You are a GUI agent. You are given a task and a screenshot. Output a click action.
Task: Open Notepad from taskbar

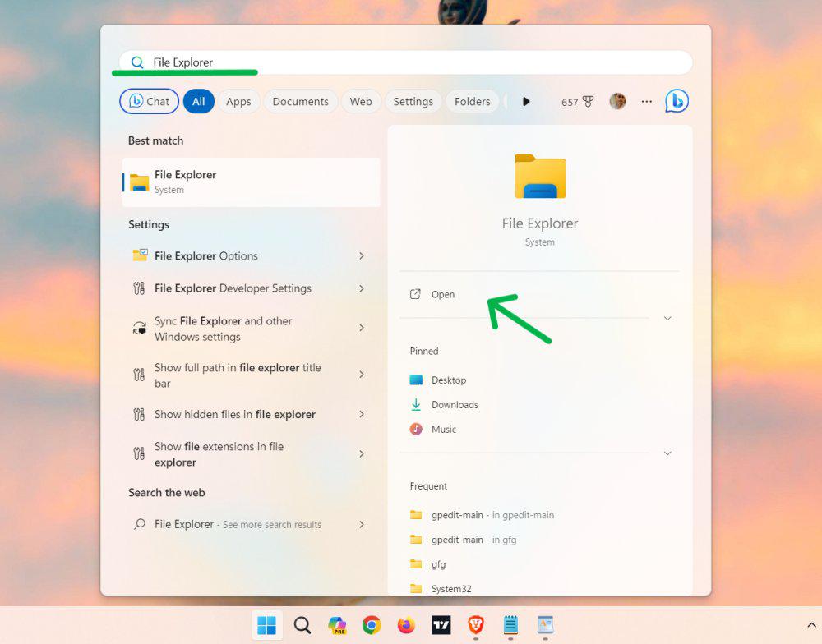click(510, 624)
